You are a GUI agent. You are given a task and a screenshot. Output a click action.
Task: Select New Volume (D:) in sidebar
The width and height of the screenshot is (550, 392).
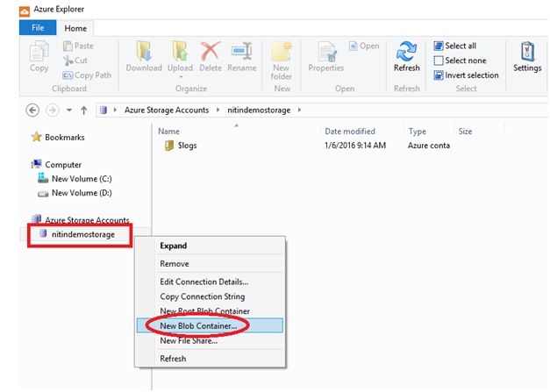point(82,193)
